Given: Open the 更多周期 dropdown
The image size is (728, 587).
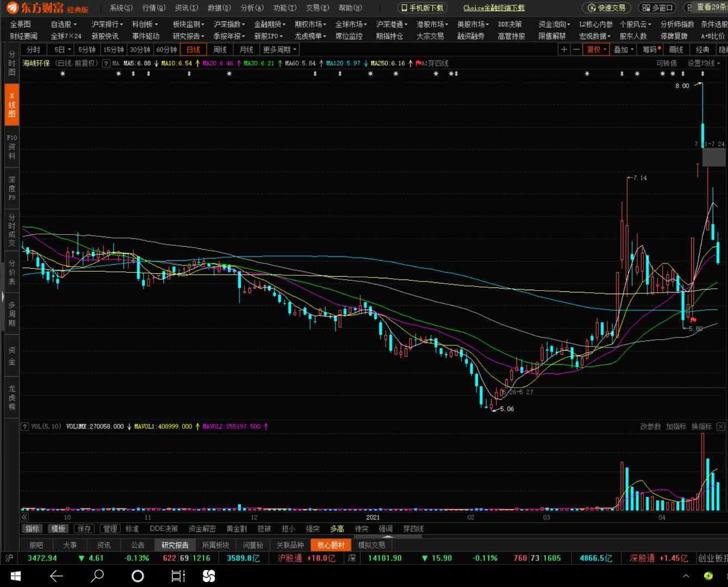Looking at the screenshot, I should click(279, 49).
